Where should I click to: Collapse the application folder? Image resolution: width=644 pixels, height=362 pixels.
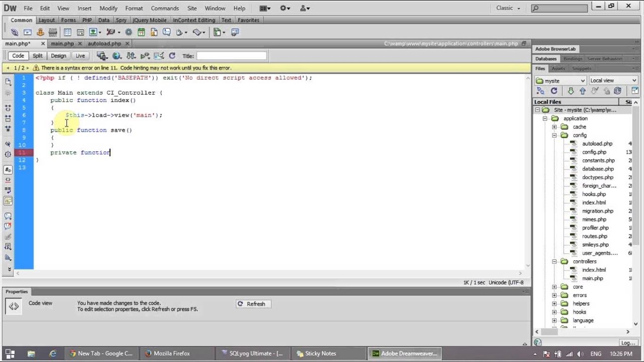(x=545, y=119)
